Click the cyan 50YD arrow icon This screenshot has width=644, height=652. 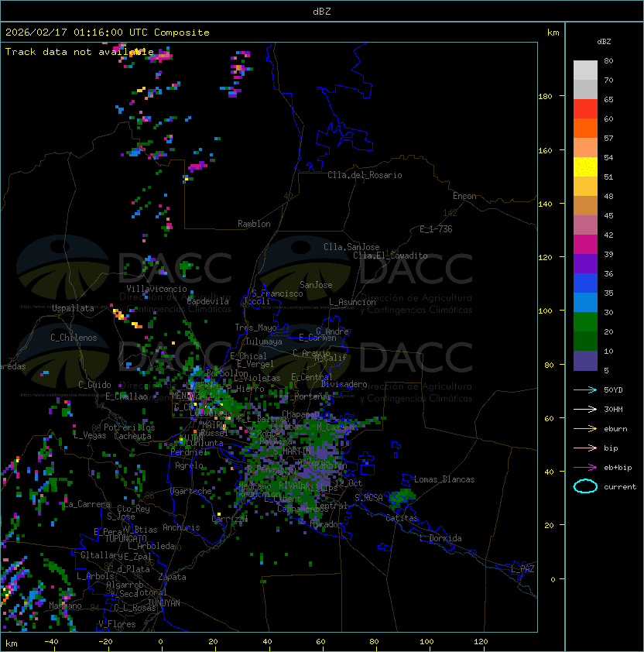pos(585,389)
